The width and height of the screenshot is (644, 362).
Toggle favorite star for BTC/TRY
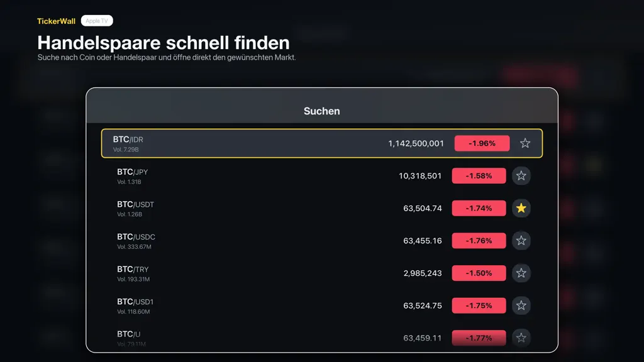[521, 273]
